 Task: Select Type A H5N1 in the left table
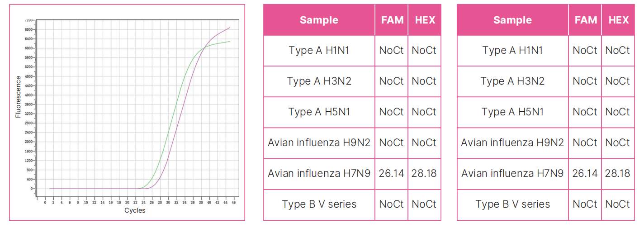319,112
